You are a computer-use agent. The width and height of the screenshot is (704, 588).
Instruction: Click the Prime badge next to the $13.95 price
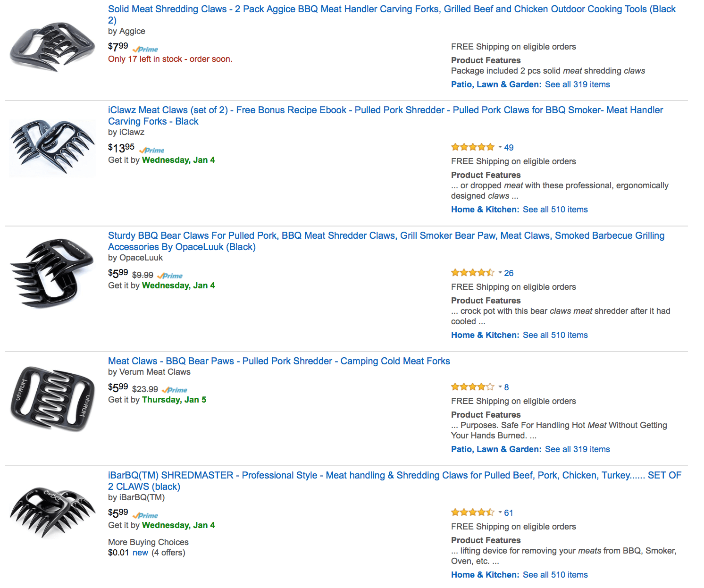pyautogui.click(x=152, y=150)
